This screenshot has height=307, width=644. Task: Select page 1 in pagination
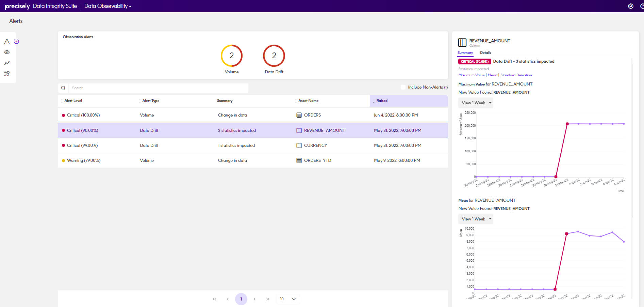click(x=241, y=299)
